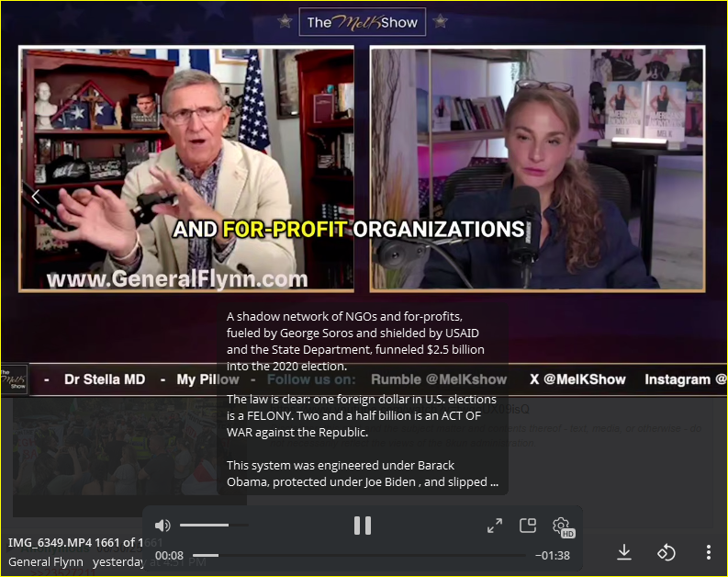This screenshot has height=577, width=728.
Task: Click the file name IMG_6349.MP4 label
Action: tap(50, 542)
